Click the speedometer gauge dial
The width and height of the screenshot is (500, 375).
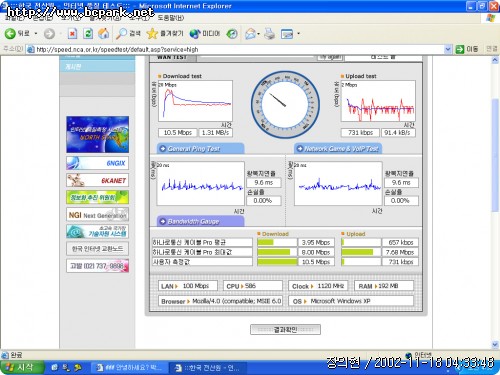[285, 105]
